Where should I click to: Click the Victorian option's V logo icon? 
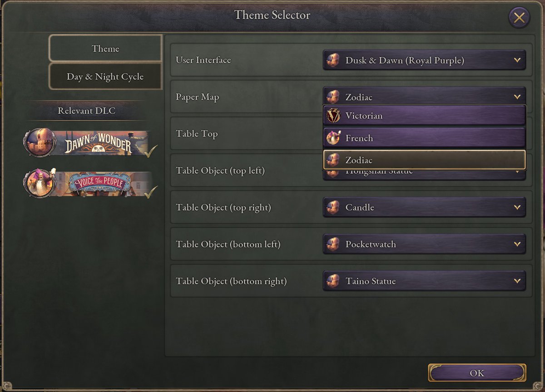coord(333,116)
